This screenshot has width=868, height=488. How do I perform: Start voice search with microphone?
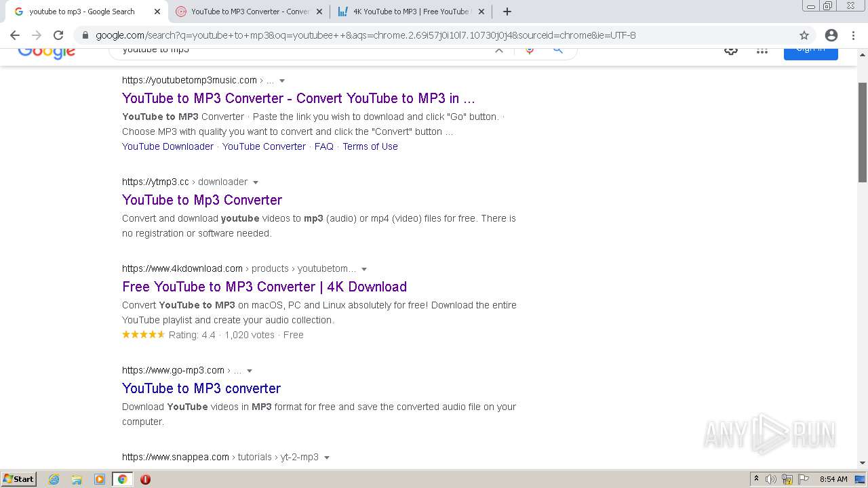(530, 50)
